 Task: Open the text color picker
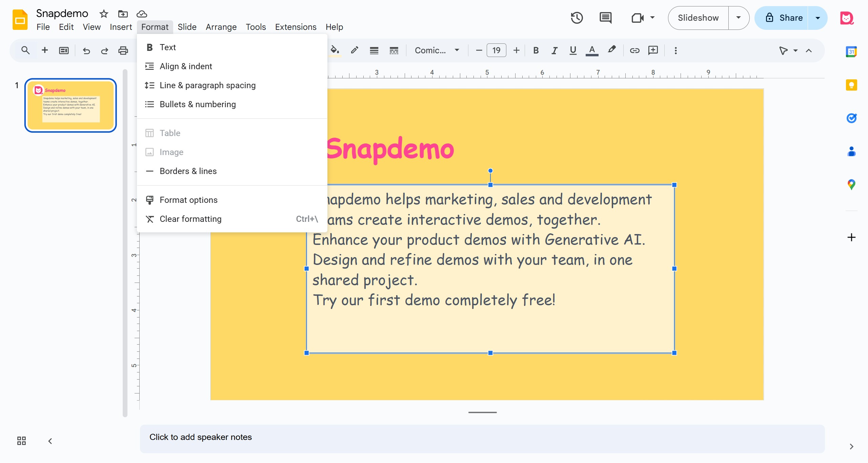[592, 51]
